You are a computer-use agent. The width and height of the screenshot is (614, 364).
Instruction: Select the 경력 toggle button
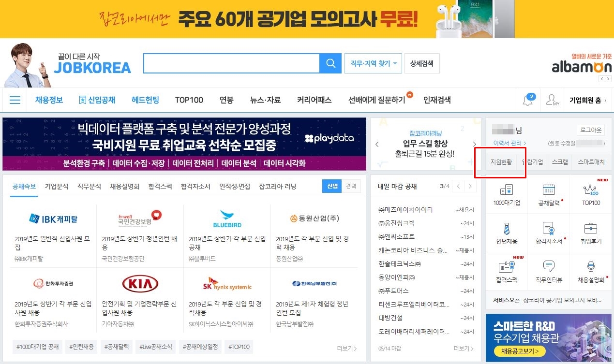(x=351, y=186)
